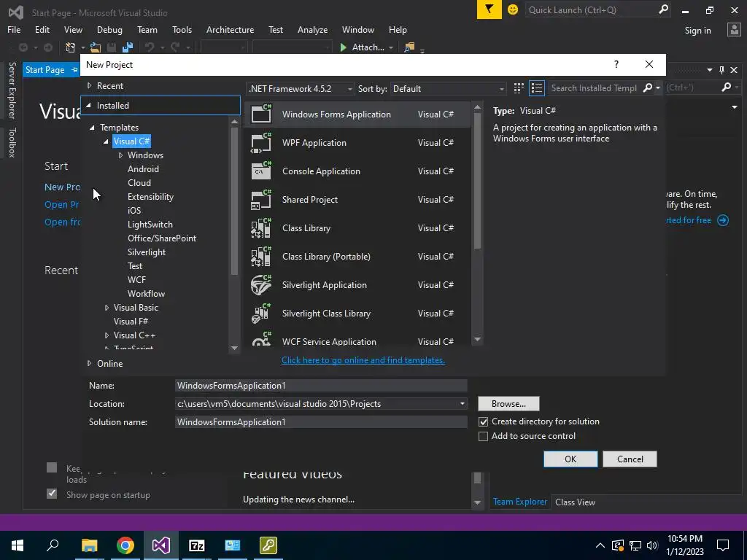Click the WPF Application template icon
This screenshot has height=560, width=747.
(x=261, y=142)
